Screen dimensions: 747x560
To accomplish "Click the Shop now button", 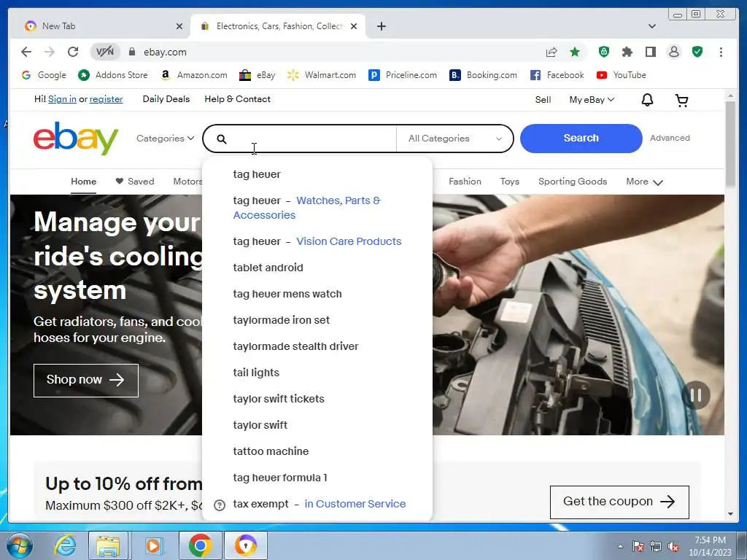I will point(86,380).
